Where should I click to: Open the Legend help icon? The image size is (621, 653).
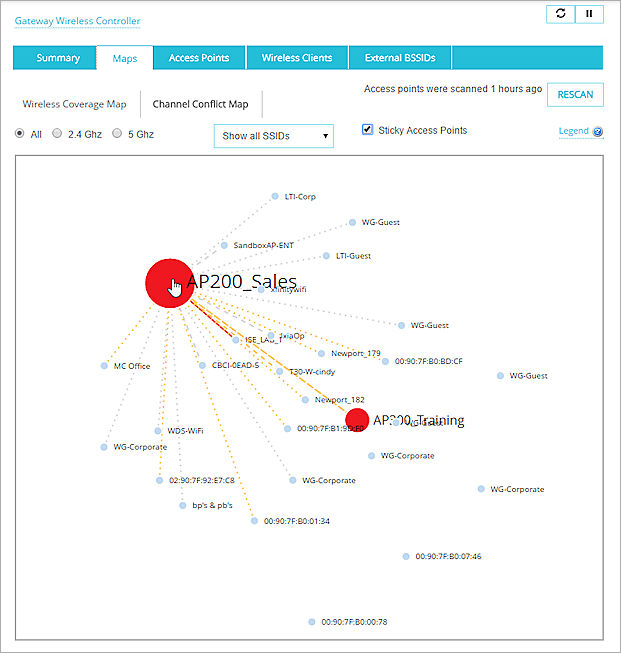(598, 132)
